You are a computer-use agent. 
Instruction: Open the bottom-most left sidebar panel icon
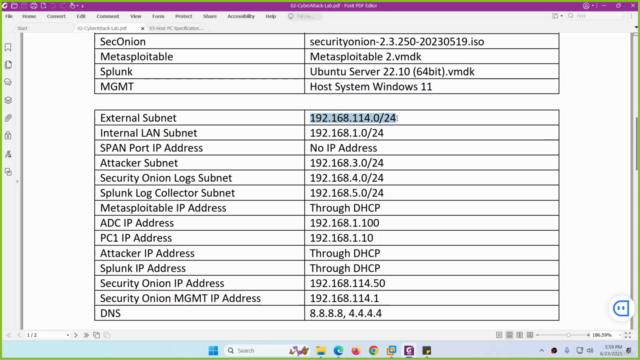pyautogui.click(x=8, y=172)
